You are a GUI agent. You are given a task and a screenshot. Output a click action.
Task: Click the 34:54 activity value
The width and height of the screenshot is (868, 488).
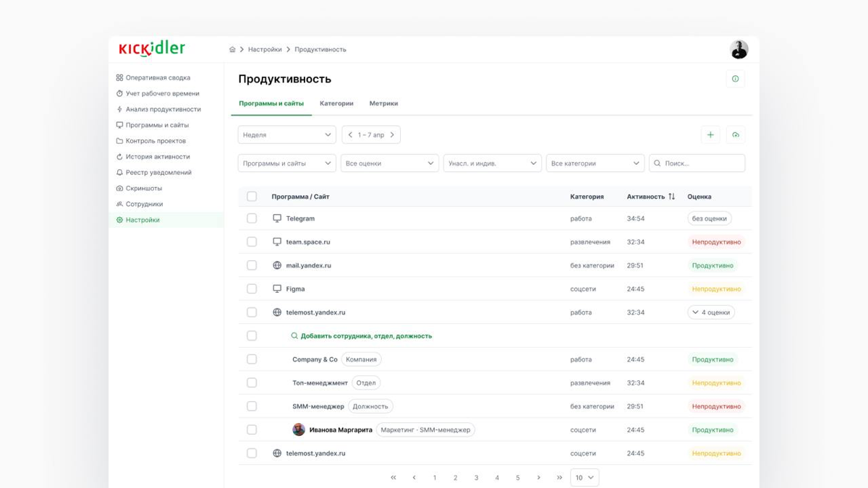click(636, 218)
